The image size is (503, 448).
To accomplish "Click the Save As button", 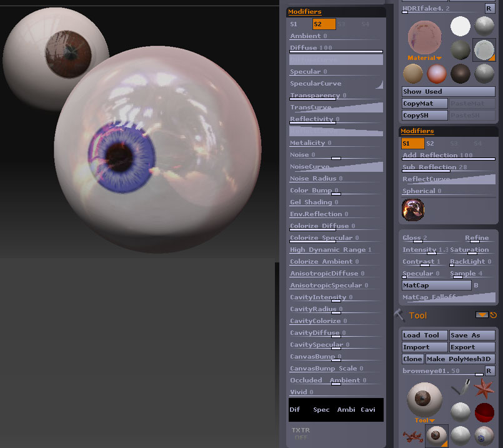I will (472, 335).
